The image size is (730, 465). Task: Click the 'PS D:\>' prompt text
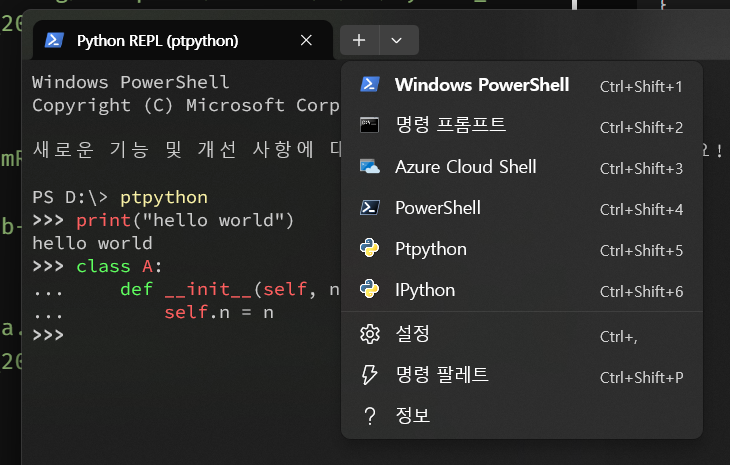point(70,197)
